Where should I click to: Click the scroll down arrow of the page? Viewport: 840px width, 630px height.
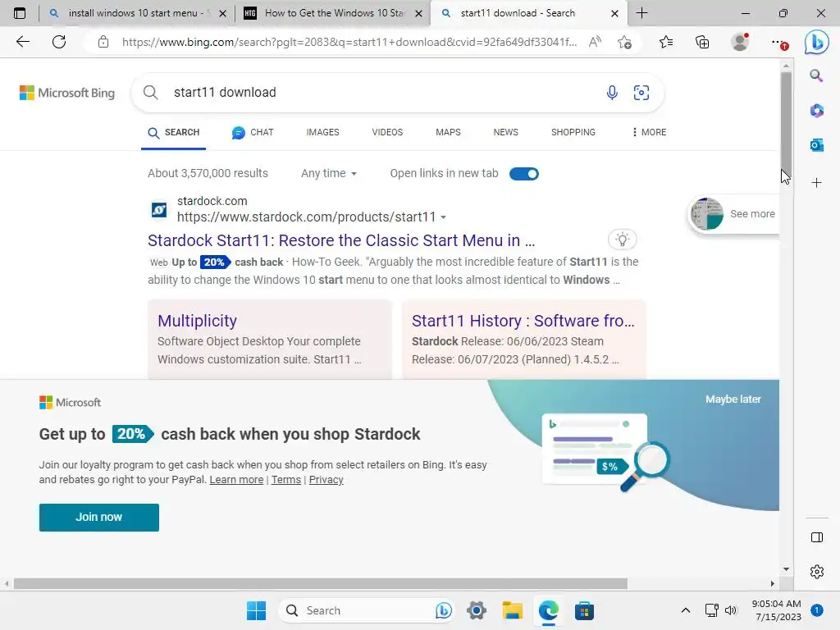tap(786, 569)
